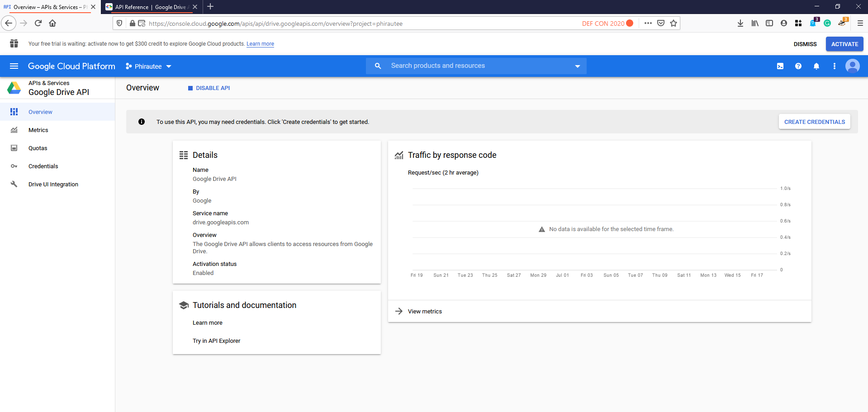The image size is (868, 412).
Task: Click the search magnifier icon
Action: coord(378,66)
